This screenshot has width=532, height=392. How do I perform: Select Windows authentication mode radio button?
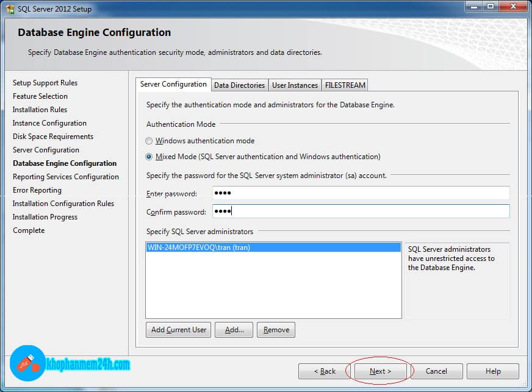tap(149, 141)
